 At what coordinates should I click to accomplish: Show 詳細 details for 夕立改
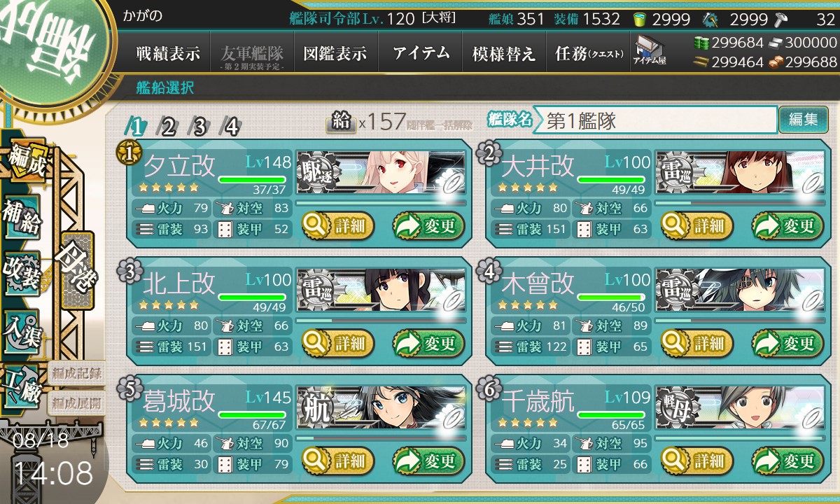click(338, 226)
